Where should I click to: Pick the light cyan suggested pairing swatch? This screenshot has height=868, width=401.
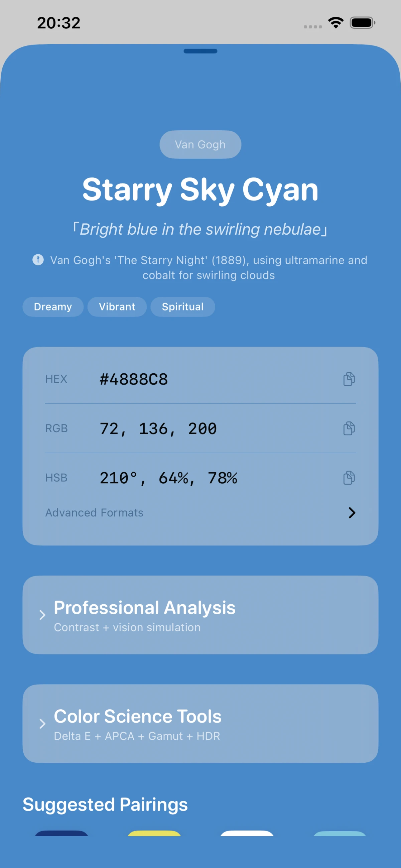(x=340, y=833)
